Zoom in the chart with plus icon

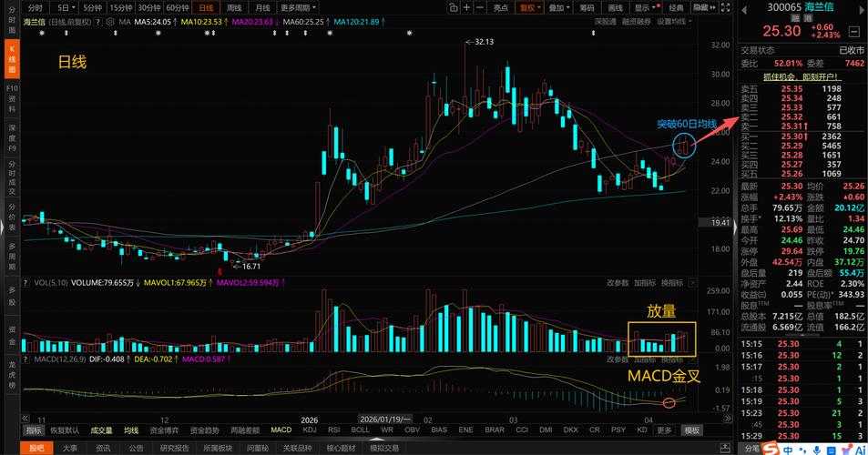coord(466,7)
